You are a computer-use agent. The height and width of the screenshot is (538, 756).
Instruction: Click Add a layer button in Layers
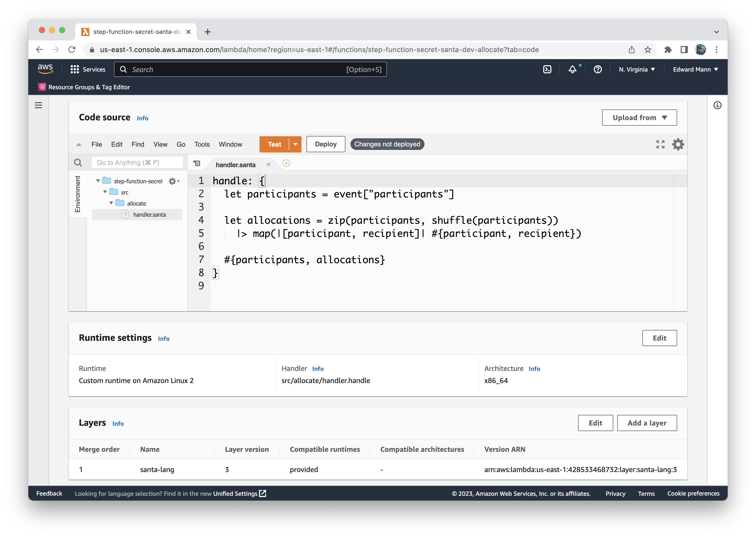(646, 423)
